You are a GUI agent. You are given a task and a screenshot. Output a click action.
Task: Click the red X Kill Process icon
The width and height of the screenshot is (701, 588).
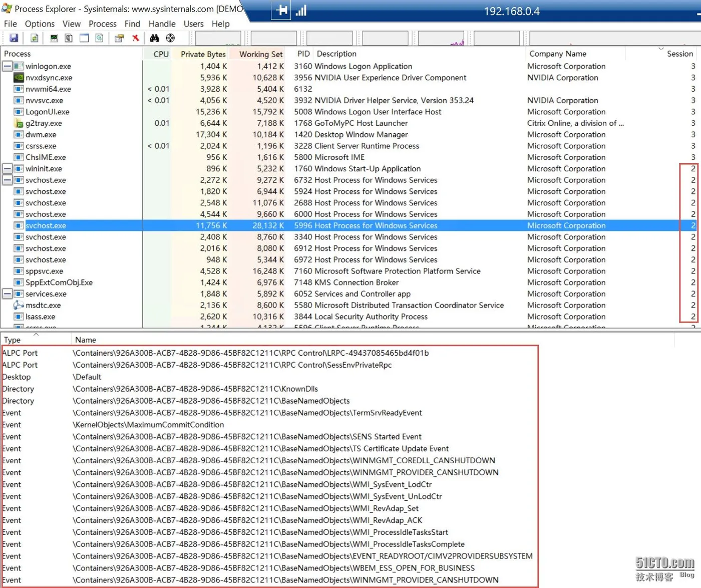135,38
